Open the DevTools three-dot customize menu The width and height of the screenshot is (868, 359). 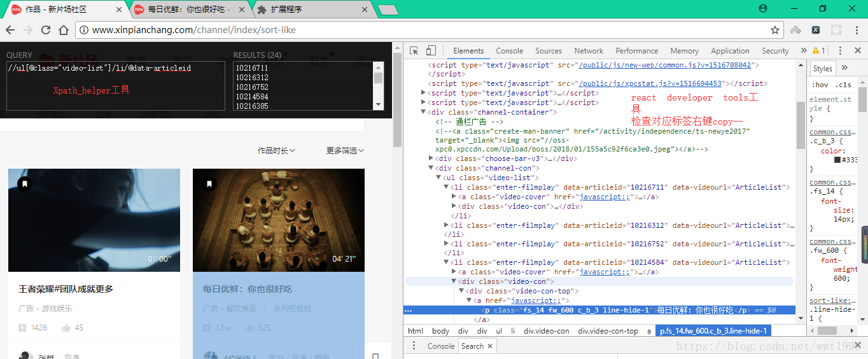840,51
